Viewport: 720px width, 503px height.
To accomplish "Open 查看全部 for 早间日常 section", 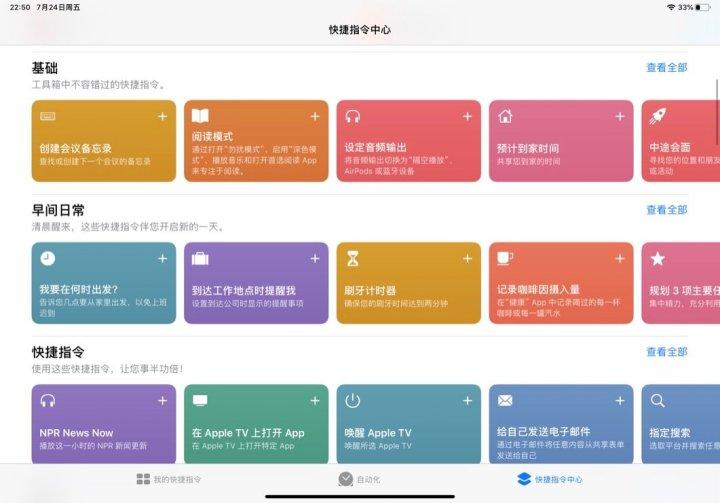I will click(667, 210).
